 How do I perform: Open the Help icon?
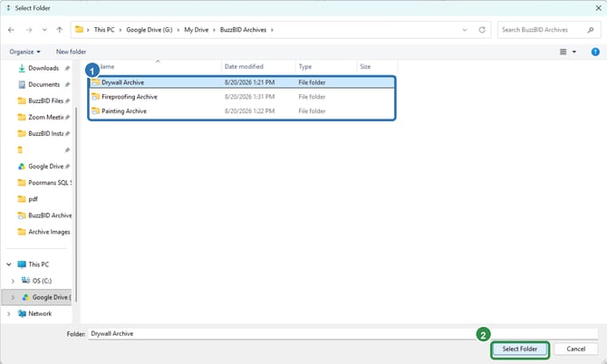595,52
